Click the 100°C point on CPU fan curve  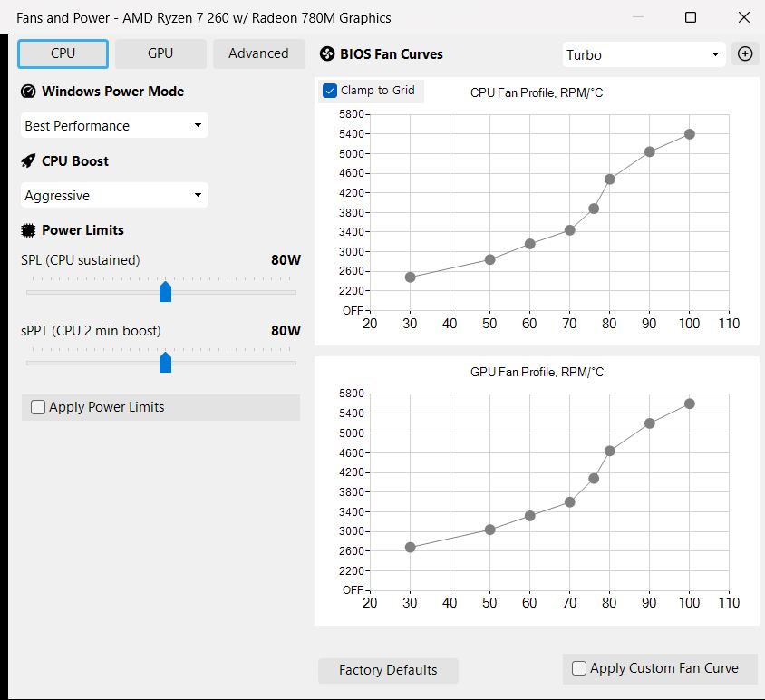tap(690, 134)
